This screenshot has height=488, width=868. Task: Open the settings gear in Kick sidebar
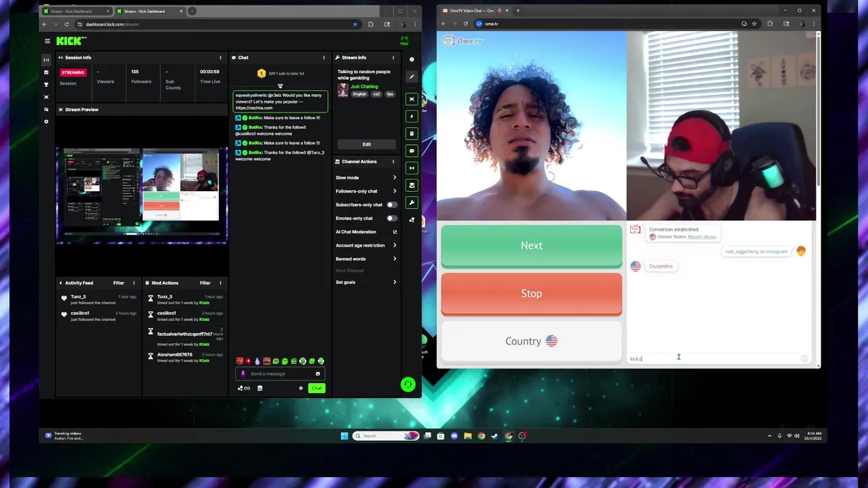pyautogui.click(x=46, y=121)
